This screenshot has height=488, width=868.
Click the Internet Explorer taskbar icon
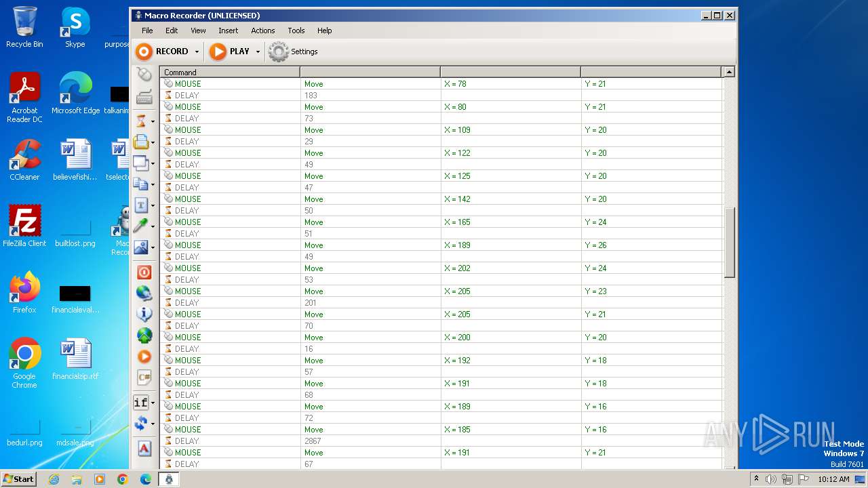[x=54, y=479]
